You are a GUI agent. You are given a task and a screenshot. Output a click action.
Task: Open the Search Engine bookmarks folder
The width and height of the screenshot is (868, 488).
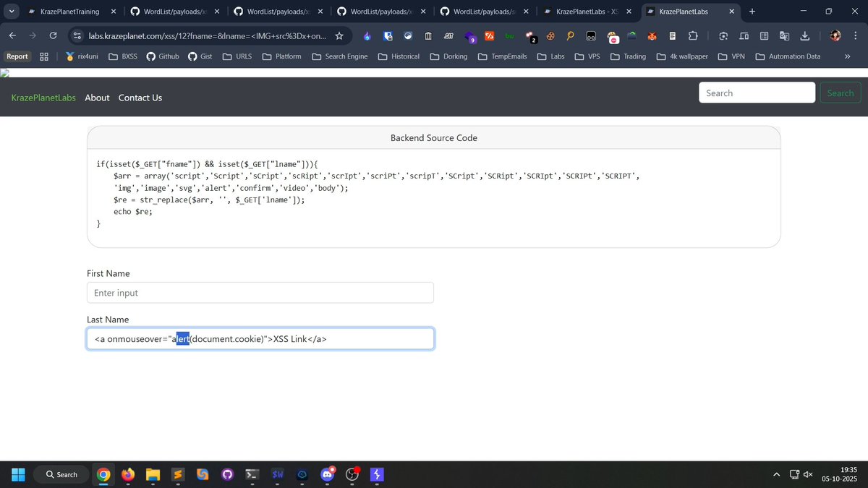pyautogui.click(x=339, y=56)
